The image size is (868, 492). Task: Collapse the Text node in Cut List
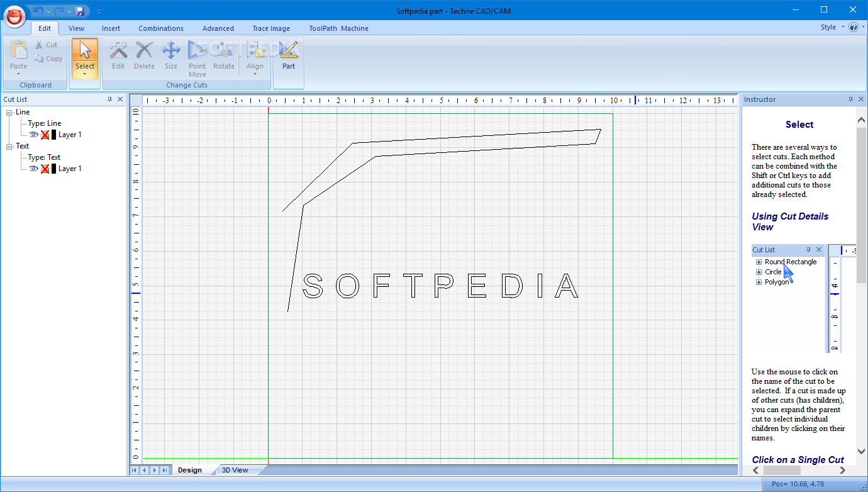(9, 147)
